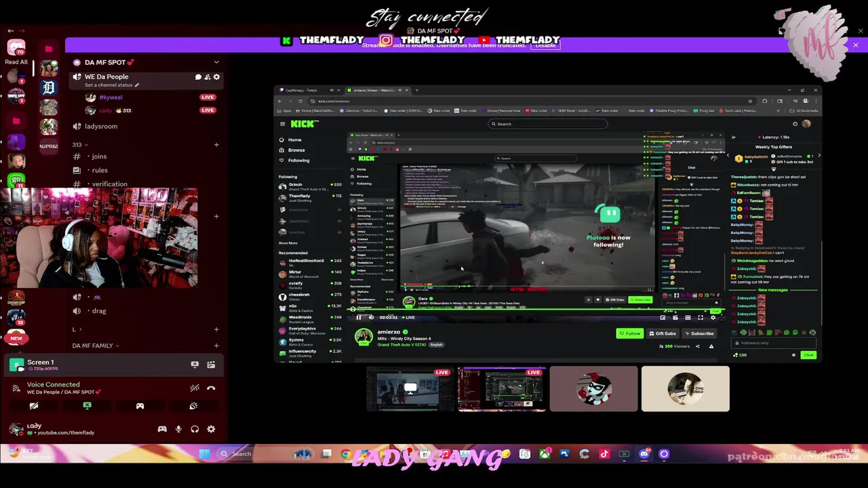Open the verification channel
The width and height of the screenshot is (868, 488).
109,184
